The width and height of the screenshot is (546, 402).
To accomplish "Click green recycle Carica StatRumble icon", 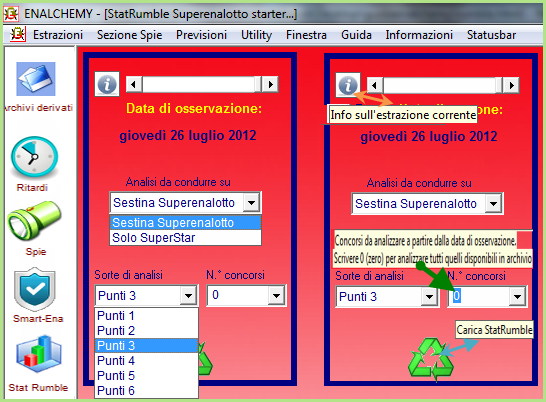I will (x=431, y=360).
